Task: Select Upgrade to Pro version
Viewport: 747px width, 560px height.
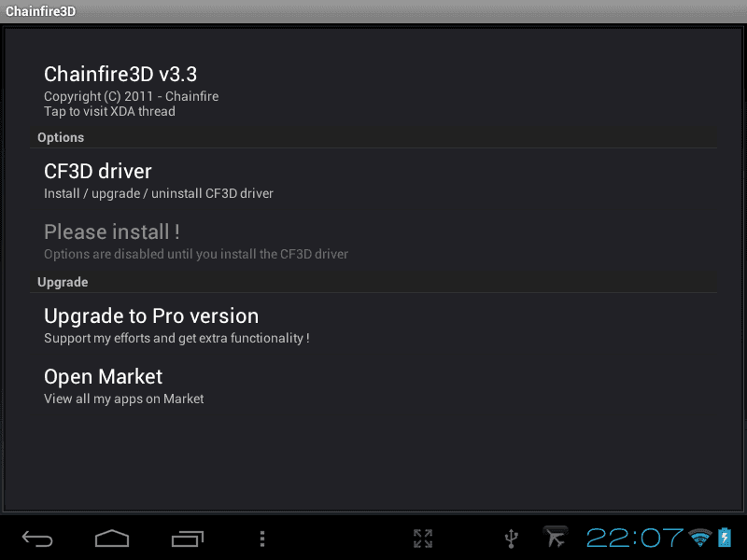Action: coord(373,326)
